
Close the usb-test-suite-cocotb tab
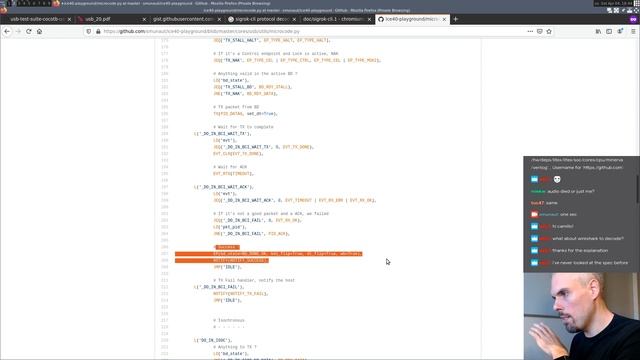point(69,19)
